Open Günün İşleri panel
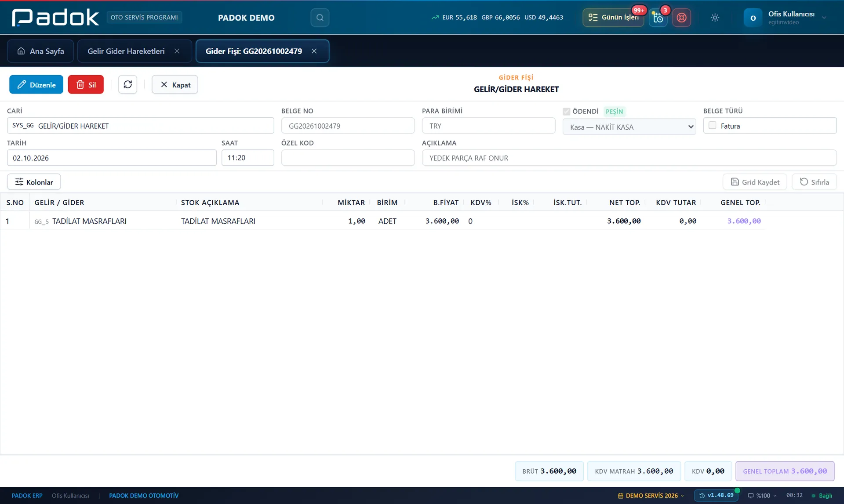Viewport: 844px width, 504px height. (x=613, y=18)
